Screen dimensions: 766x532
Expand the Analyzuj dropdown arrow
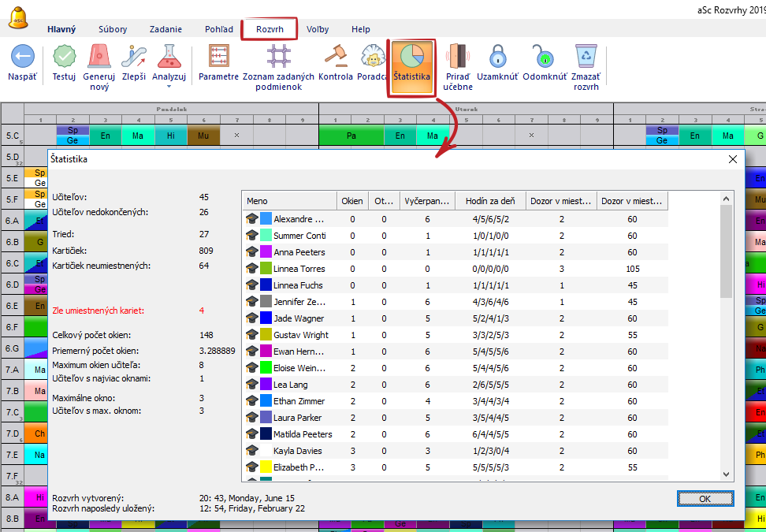pos(169,87)
